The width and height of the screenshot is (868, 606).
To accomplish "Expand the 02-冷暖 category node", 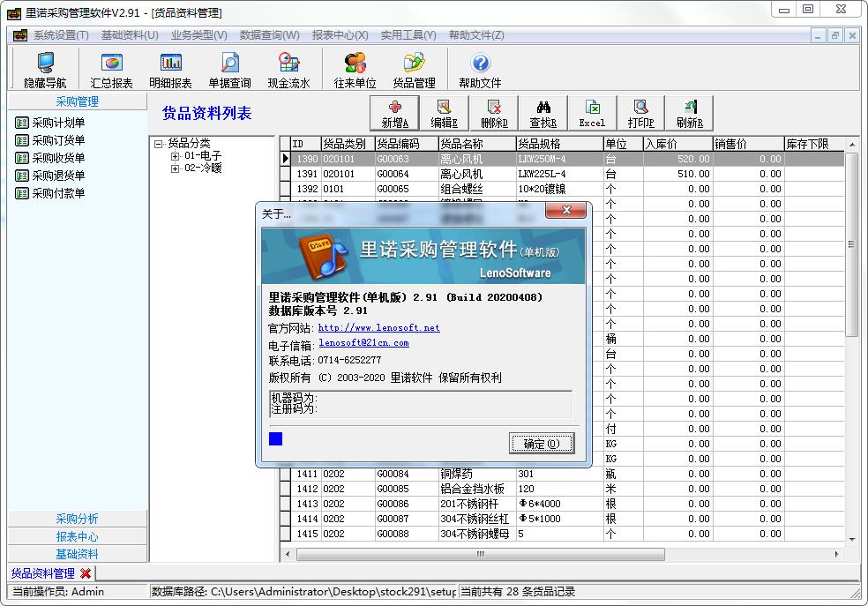I will (x=176, y=168).
